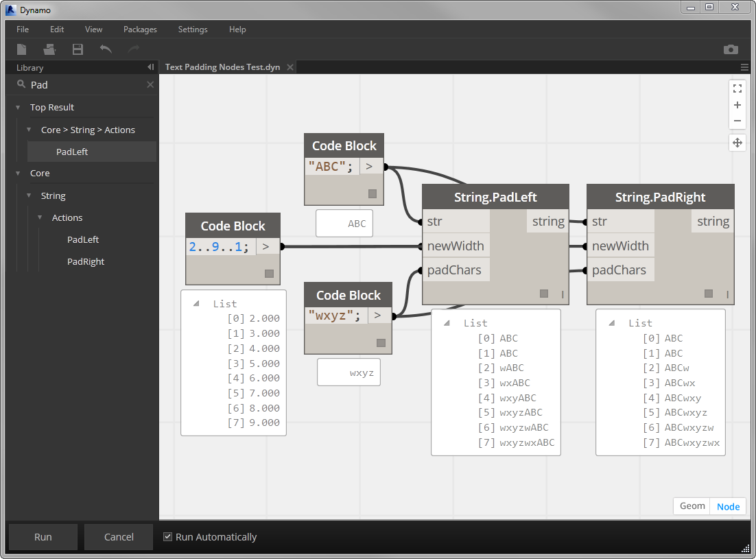Image resolution: width=756 pixels, height=559 pixels.
Task: Click the Zoom Out minus icon
Action: (737, 121)
